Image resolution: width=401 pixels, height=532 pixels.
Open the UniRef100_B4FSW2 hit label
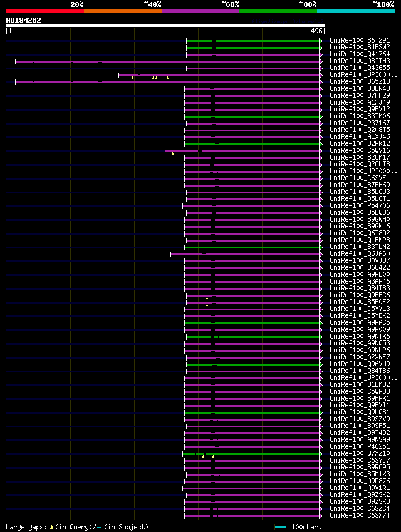[x=360, y=47]
